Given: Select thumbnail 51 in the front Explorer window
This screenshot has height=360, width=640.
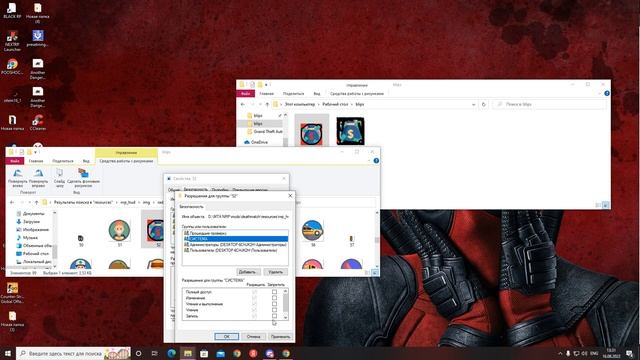Looking at the screenshot, I should [119, 233].
